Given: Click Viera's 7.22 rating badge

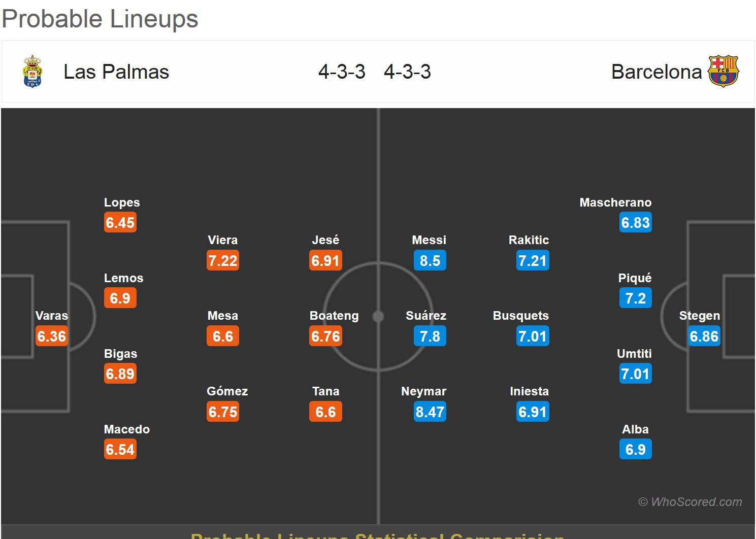Looking at the screenshot, I should 223,260.
